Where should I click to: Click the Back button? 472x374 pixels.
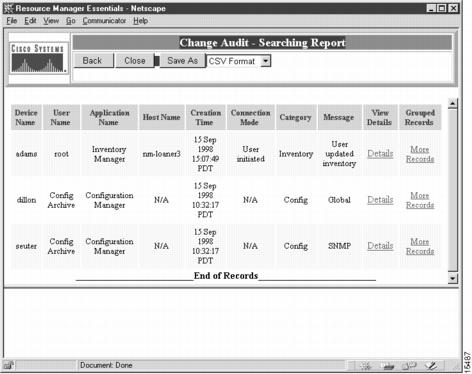[93, 61]
